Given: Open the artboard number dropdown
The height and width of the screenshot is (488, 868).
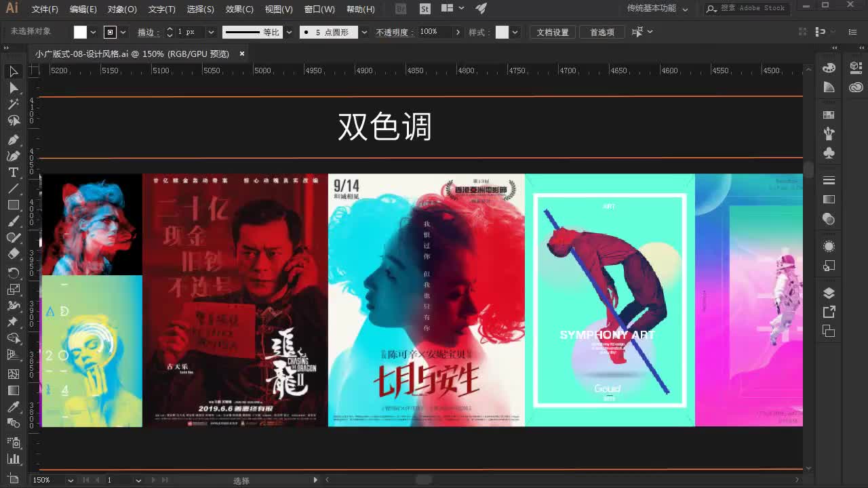Looking at the screenshot, I should click(x=138, y=480).
